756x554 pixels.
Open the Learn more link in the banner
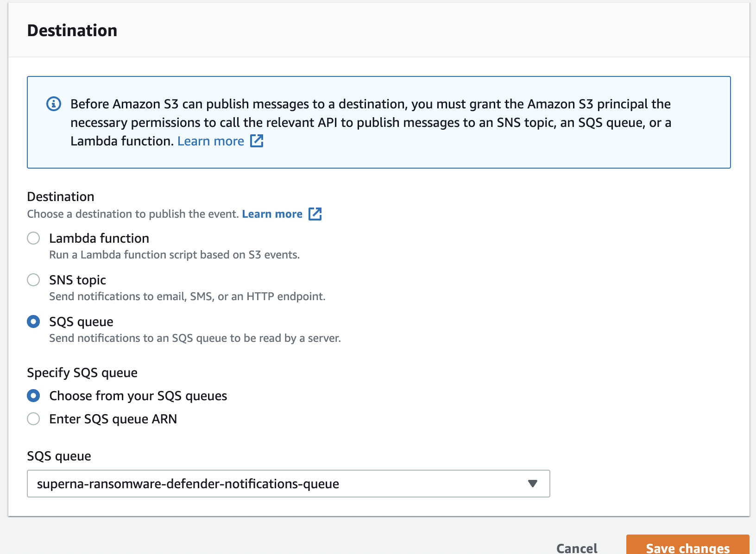(211, 140)
